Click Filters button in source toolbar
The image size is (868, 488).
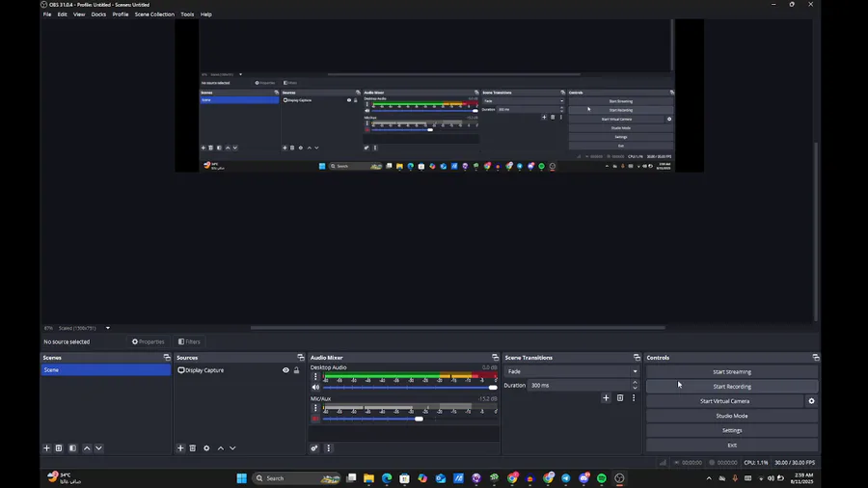point(189,342)
